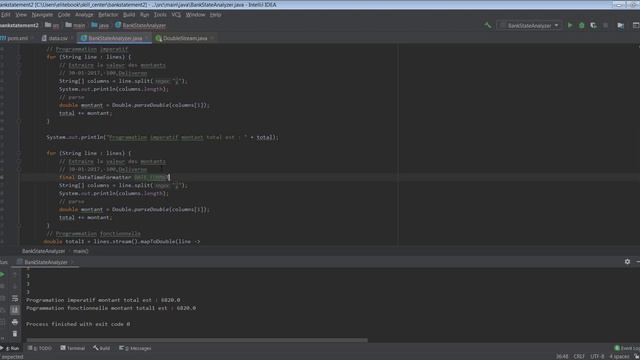Click the BankStateAnalyzer breadcrumb below the editor
This screenshot has width=640, height=360.
point(43,251)
